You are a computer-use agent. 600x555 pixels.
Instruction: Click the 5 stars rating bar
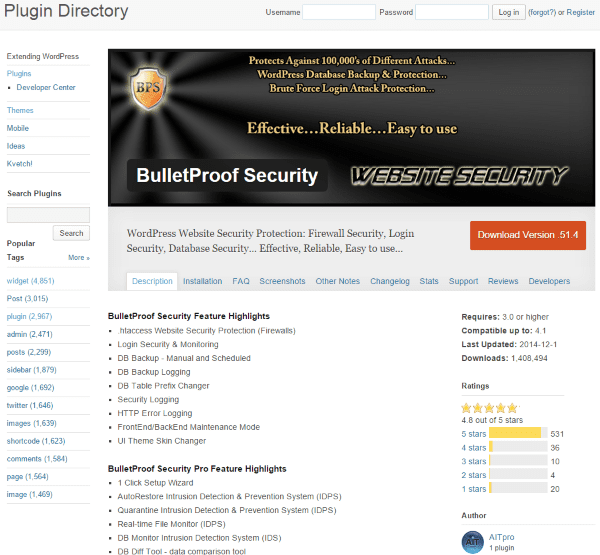(x=518, y=433)
